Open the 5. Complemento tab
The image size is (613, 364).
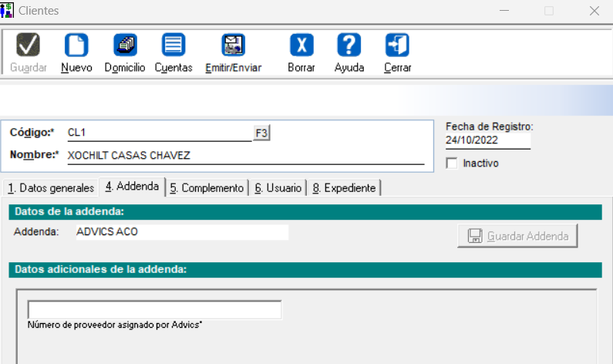click(x=207, y=188)
